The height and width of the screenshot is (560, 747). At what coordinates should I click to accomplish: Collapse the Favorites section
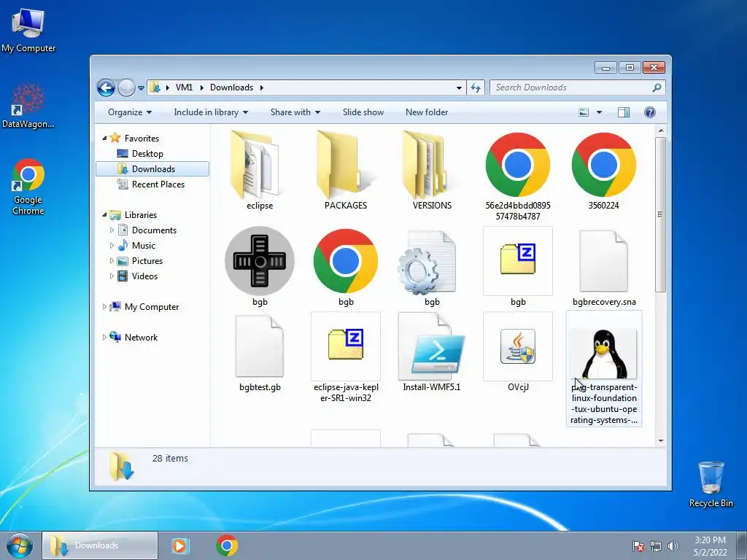click(x=105, y=138)
